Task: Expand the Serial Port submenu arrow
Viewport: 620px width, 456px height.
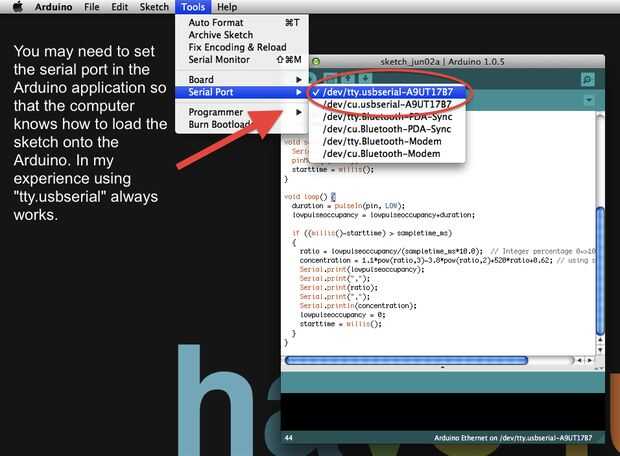Action: coord(299,92)
